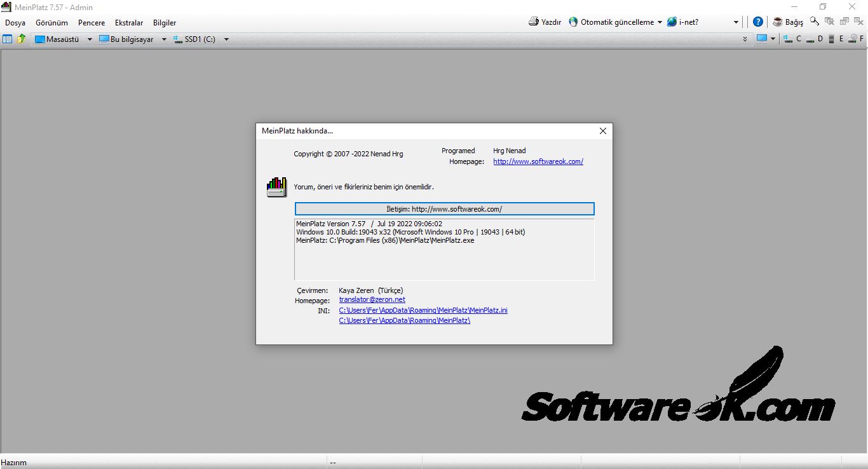868x469 pixels.
Task: Click the blue help question mark icon
Action: point(758,22)
